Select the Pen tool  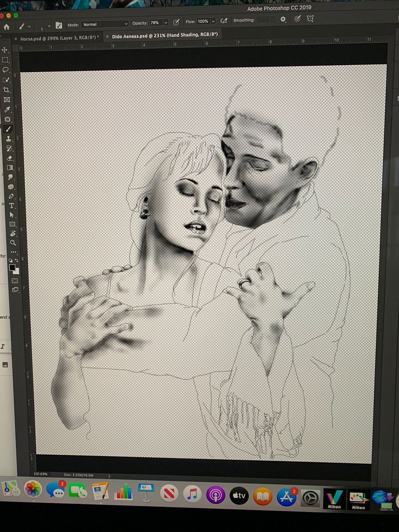11,196
